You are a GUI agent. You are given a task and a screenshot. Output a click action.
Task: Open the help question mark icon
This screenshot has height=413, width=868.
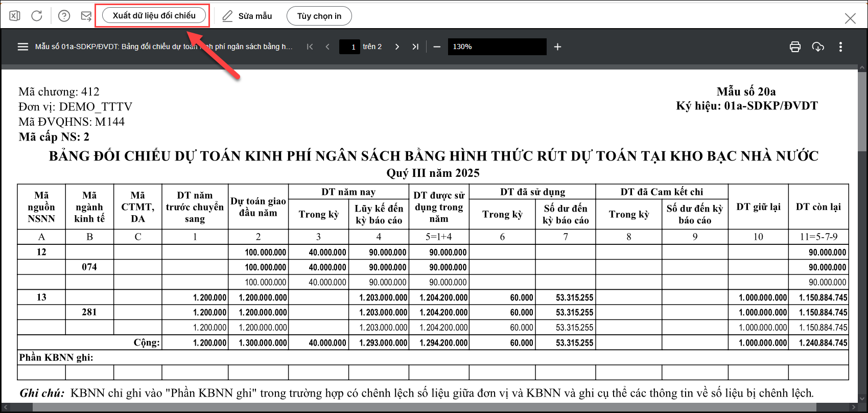point(64,16)
